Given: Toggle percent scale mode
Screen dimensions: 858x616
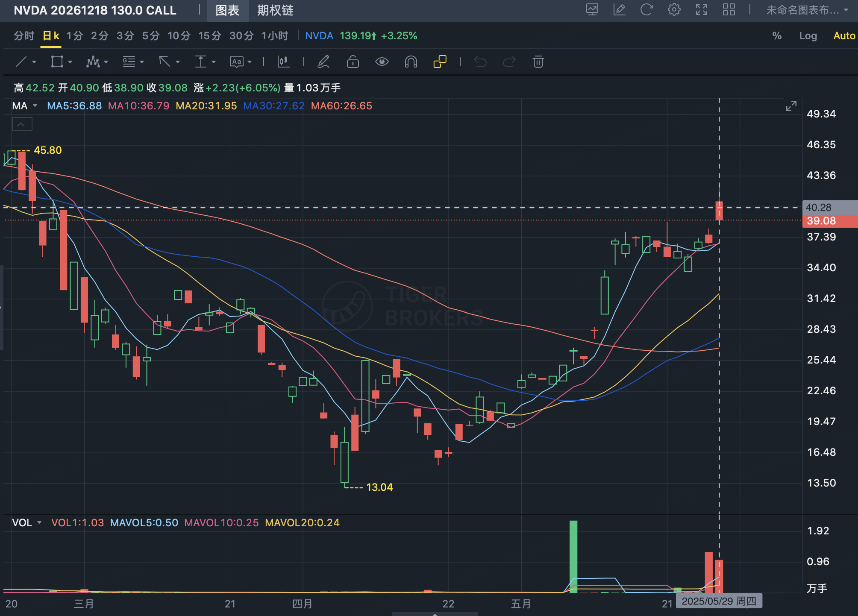Looking at the screenshot, I should coord(777,36).
